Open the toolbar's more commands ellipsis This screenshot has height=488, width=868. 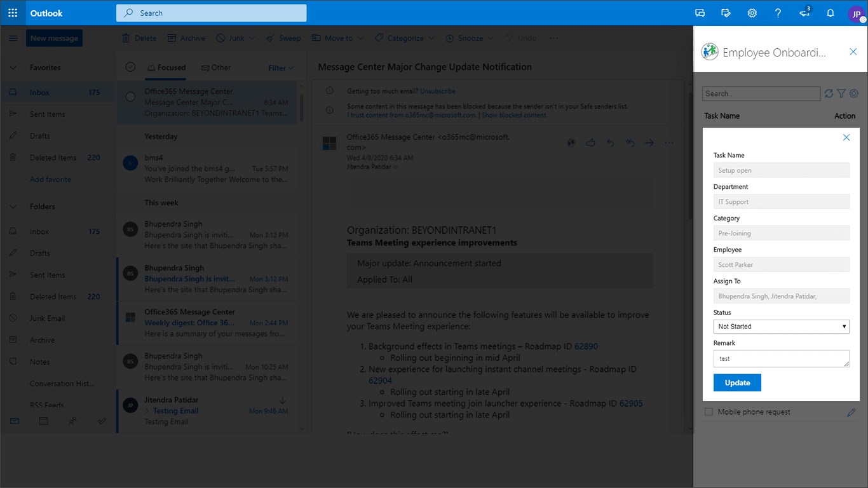553,38
